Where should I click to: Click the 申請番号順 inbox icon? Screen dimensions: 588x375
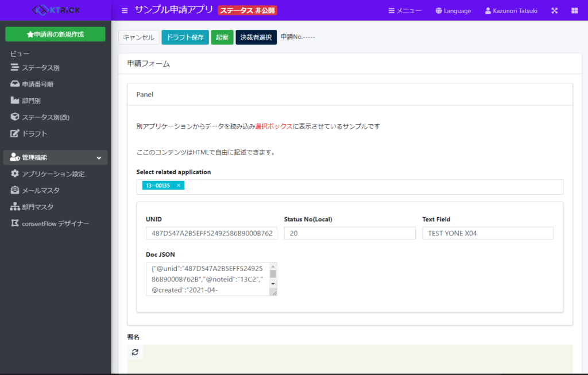pyautogui.click(x=14, y=84)
